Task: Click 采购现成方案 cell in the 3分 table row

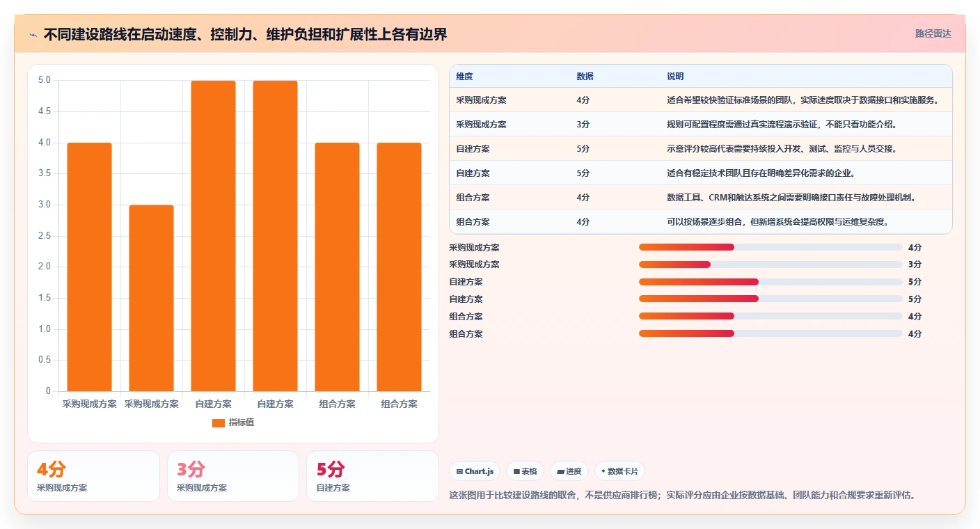Action: point(481,125)
